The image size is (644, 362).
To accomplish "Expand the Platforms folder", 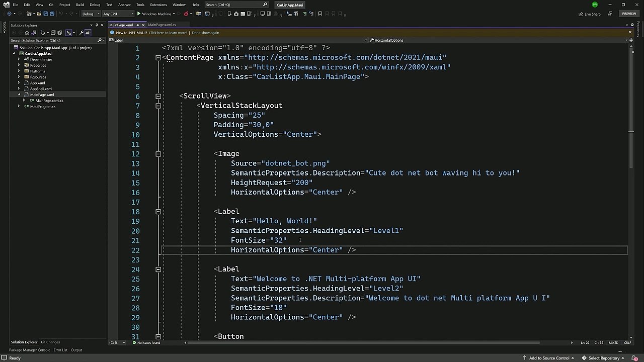I will 19,71.
